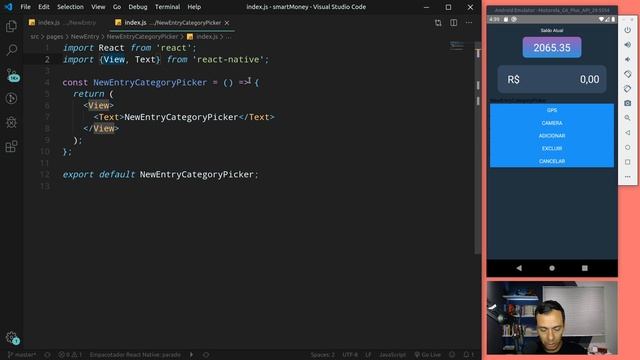Image resolution: width=640 pixels, height=360 pixels.
Task: Tap the ADICIONAR button in the emulator app
Action: (x=552, y=136)
